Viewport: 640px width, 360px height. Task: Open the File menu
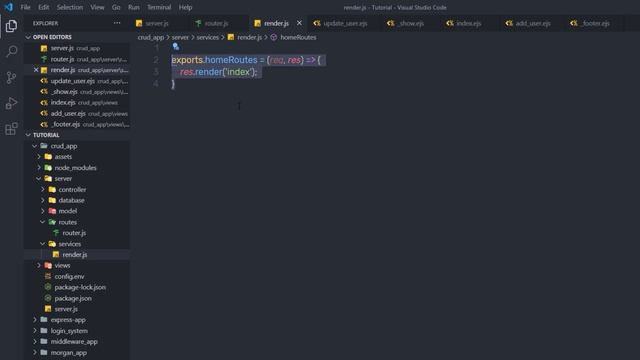25,7
